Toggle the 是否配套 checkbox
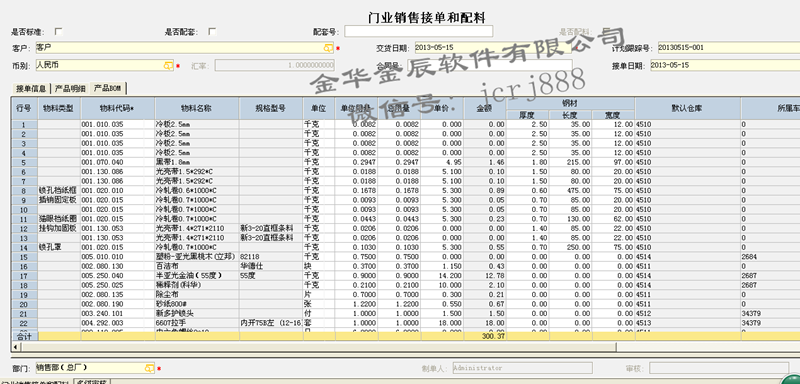Viewport: 800px width, 384px height. [212, 32]
